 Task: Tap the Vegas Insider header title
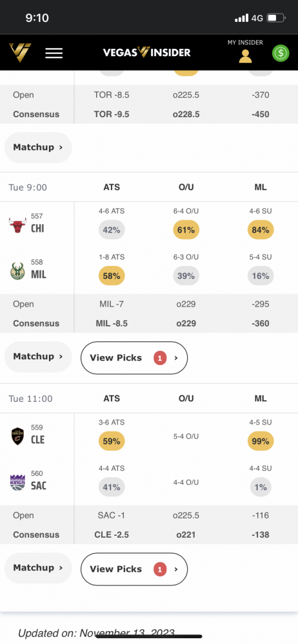[146, 53]
